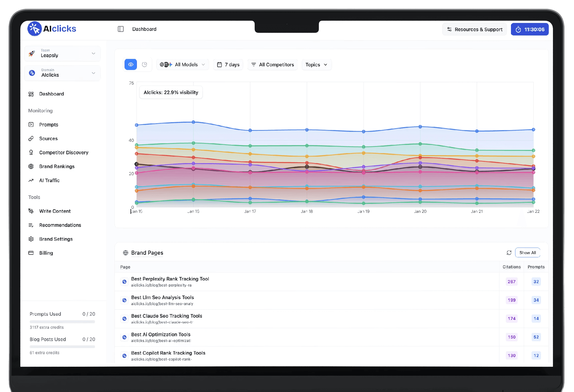Open Competitor Discovery from sidebar
574x392 pixels.
coord(63,152)
